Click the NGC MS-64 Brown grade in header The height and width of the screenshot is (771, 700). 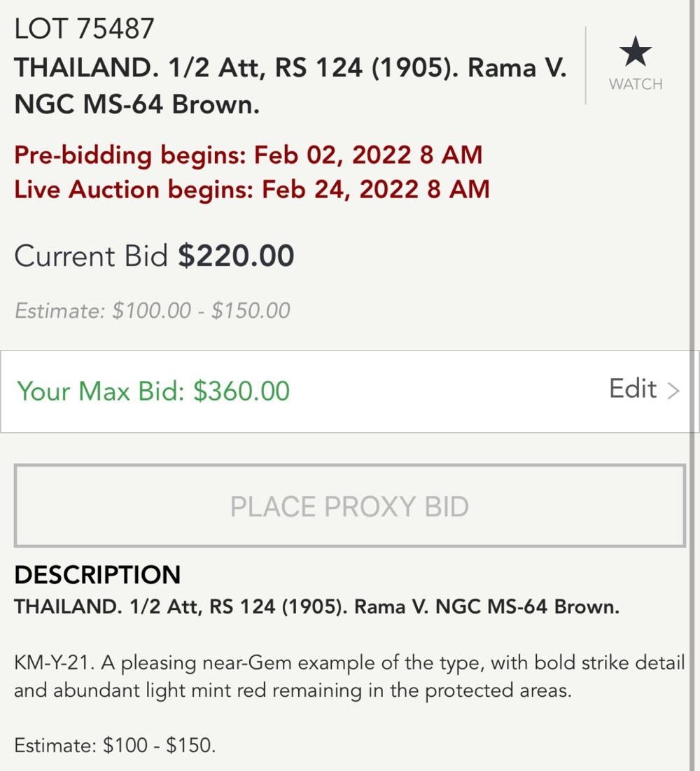coord(137,105)
